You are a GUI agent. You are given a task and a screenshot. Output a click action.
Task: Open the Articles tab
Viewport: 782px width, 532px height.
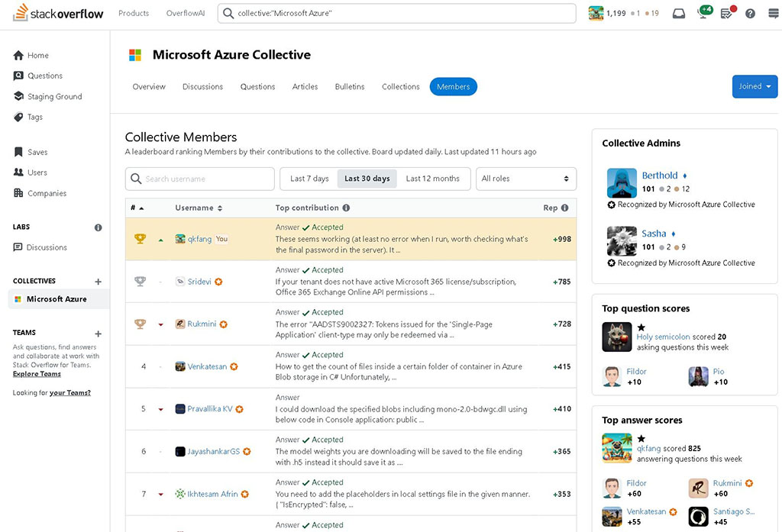(x=305, y=87)
